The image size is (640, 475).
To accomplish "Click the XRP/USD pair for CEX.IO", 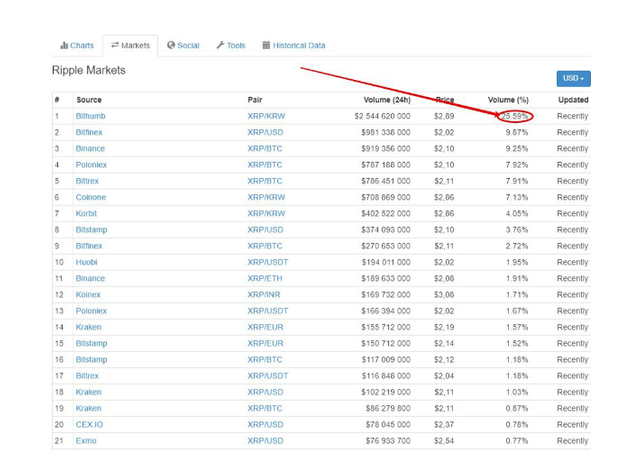I will point(265,424).
